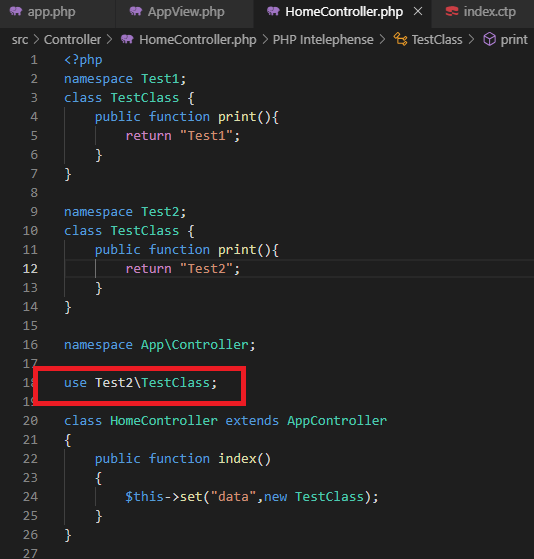This screenshot has width=534, height=559.
Task: Click the purple method cube icon in breadcrumb
Action: click(489, 39)
